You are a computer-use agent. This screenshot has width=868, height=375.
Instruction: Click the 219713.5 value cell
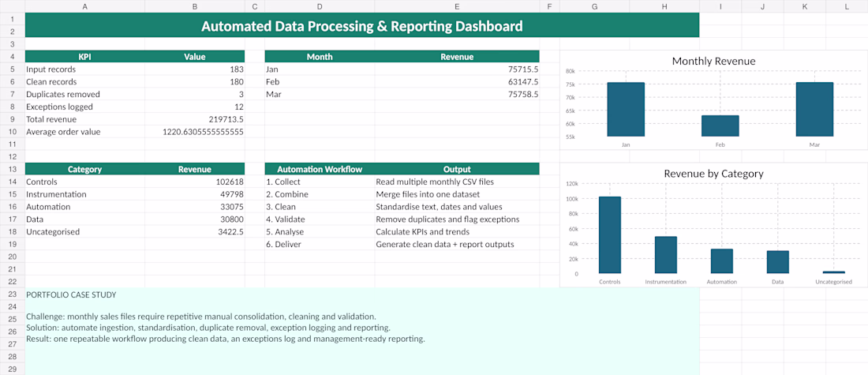(x=194, y=119)
